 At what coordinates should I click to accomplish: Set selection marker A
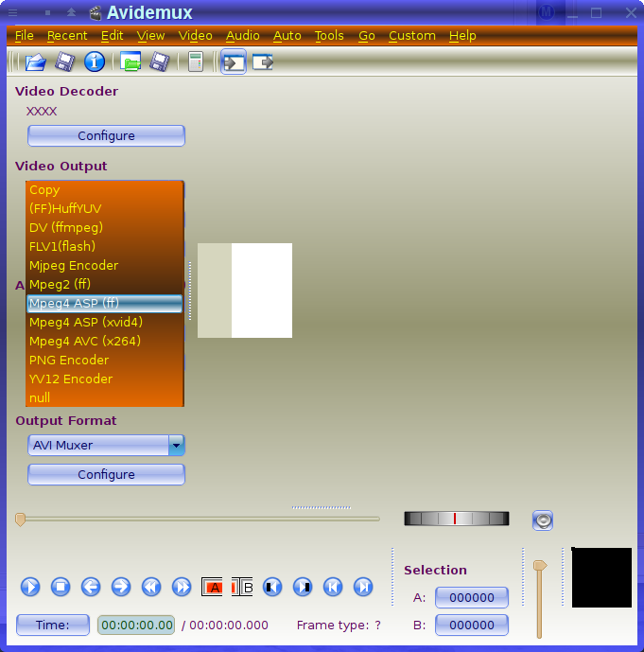coord(212,587)
